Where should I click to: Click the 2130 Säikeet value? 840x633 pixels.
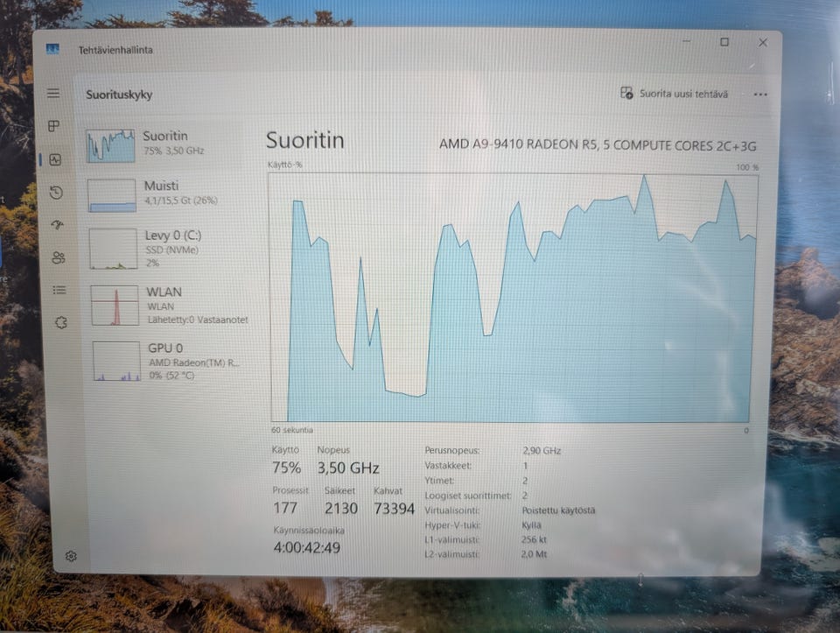[x=340, y=508]
